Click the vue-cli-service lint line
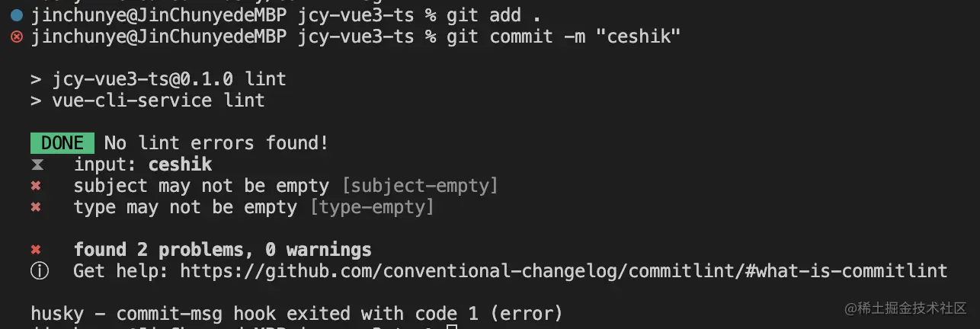The width and height of the screenshot is (980, 329). click(x=148, y=101)
